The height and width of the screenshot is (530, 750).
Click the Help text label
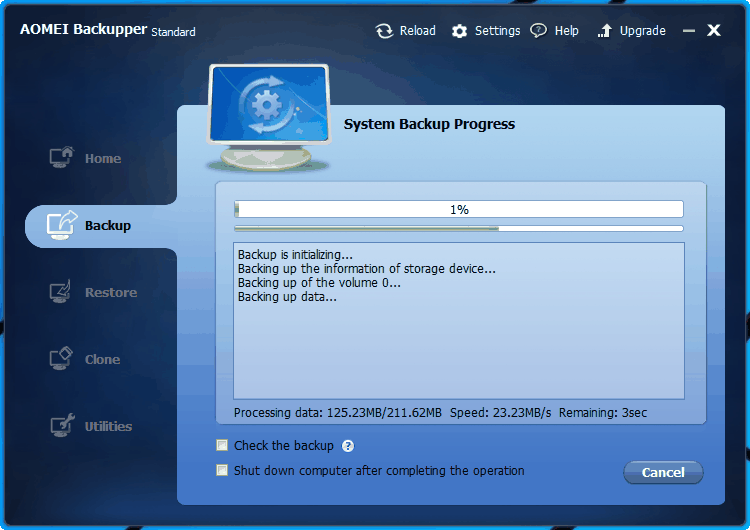566,31
